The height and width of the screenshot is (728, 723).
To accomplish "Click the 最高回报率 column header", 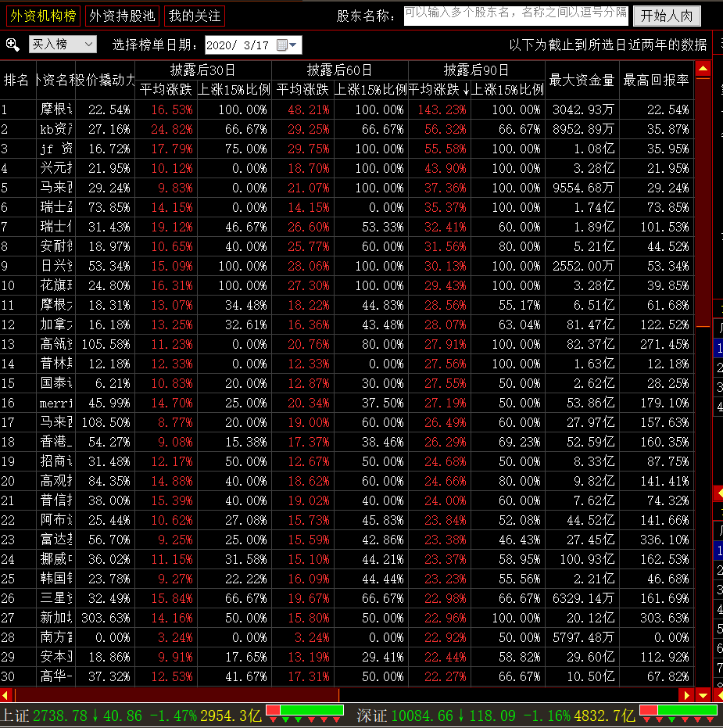I will pyautogui.click(x=656, y=80).
